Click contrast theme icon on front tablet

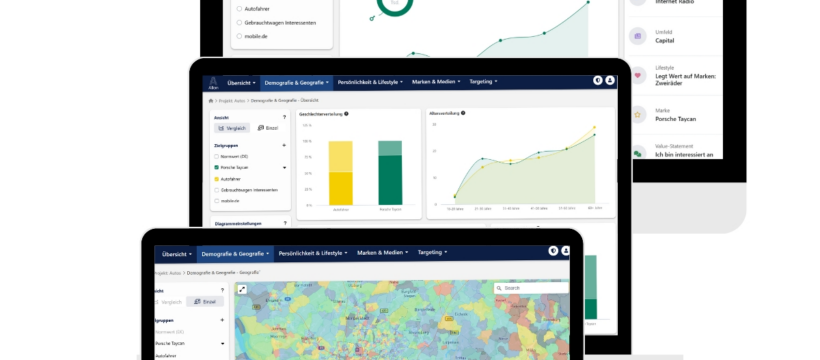[x=553, y=251]
